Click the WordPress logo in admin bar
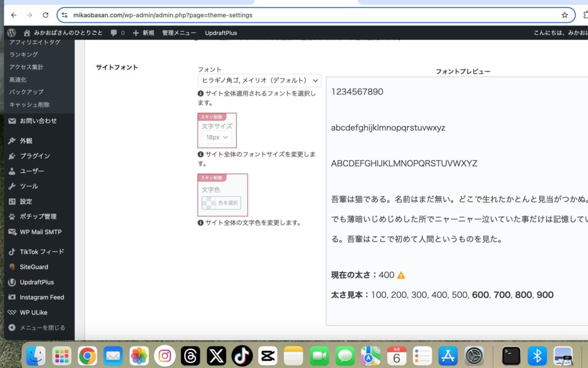This screenshot has height=368, width=588. [x=12, y=33]
